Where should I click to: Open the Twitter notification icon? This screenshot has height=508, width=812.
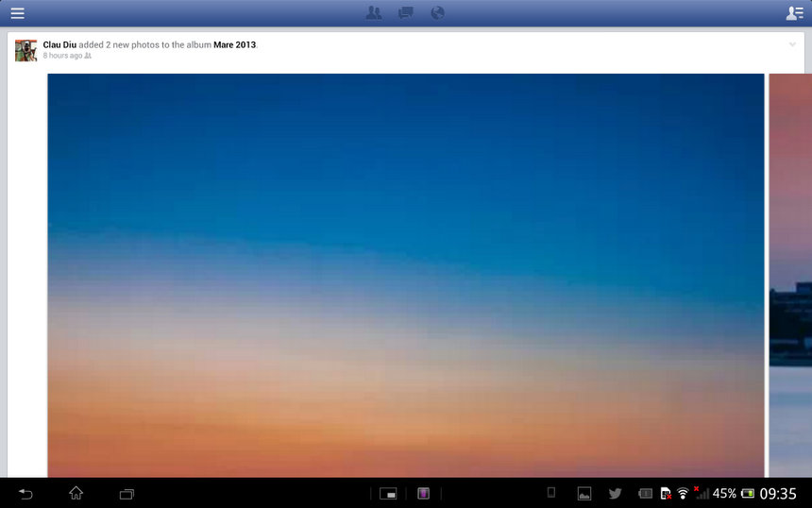coord(616,494)
